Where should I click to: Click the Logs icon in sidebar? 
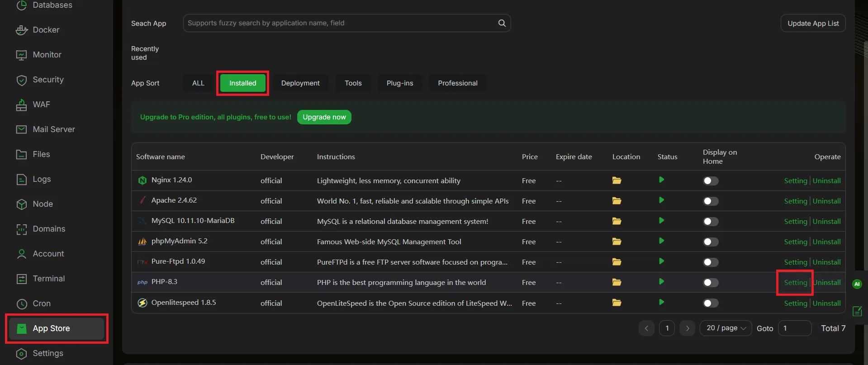[21, 180]
